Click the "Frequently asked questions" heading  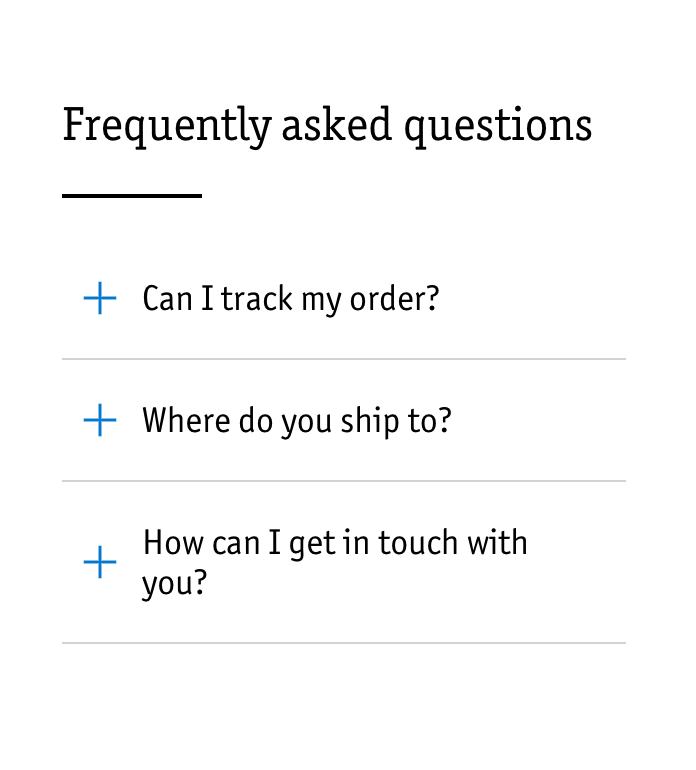pos(327,126)
